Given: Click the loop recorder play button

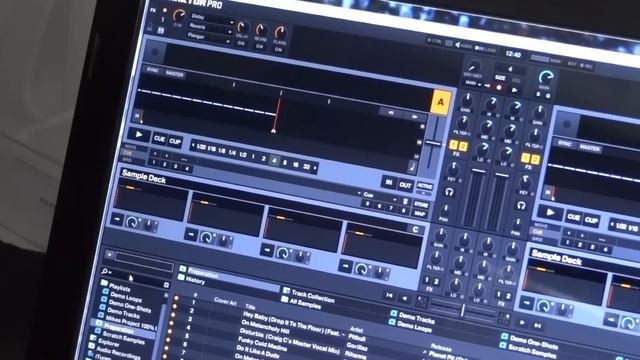Looking at the screenshot, I should 515,90.
